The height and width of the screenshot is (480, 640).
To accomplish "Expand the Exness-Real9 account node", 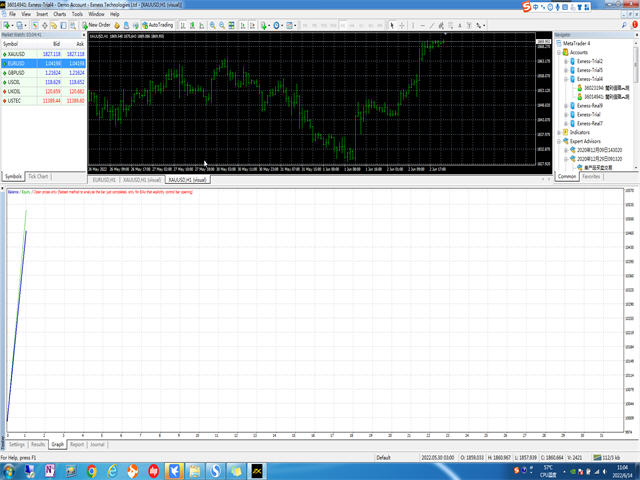I will coord(566,106).
